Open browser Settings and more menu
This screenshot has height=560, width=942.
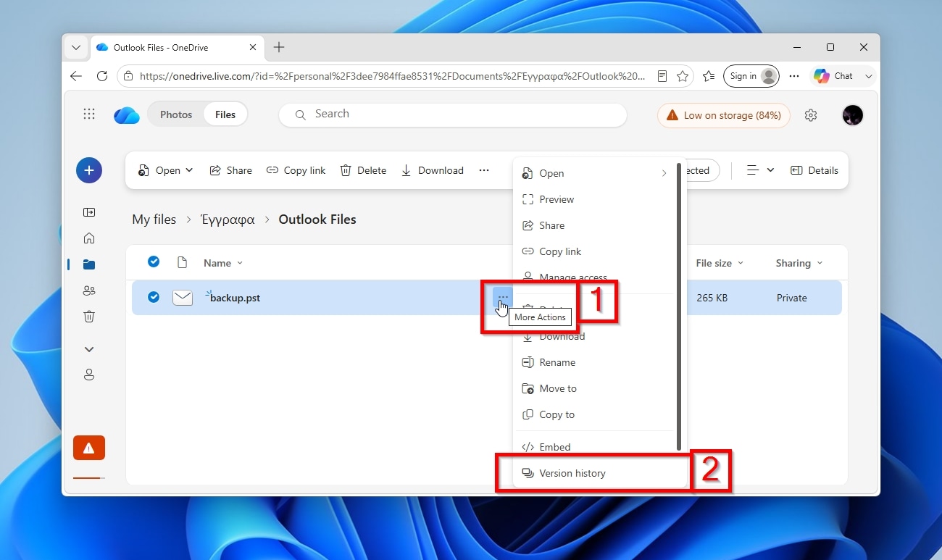794,76
